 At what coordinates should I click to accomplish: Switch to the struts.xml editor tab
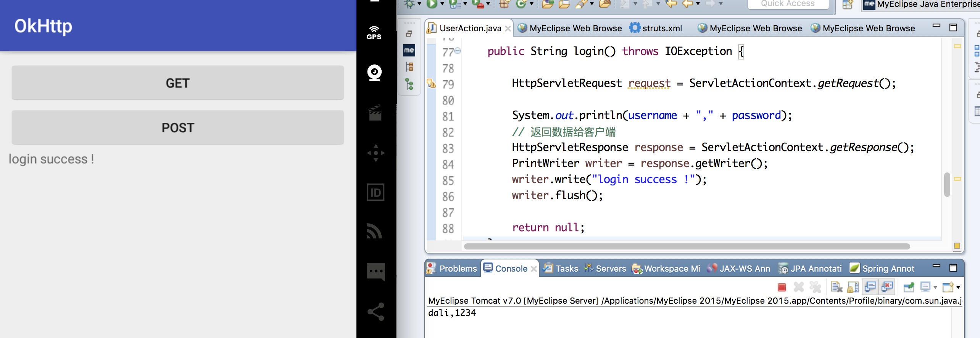tap(656, 28)
